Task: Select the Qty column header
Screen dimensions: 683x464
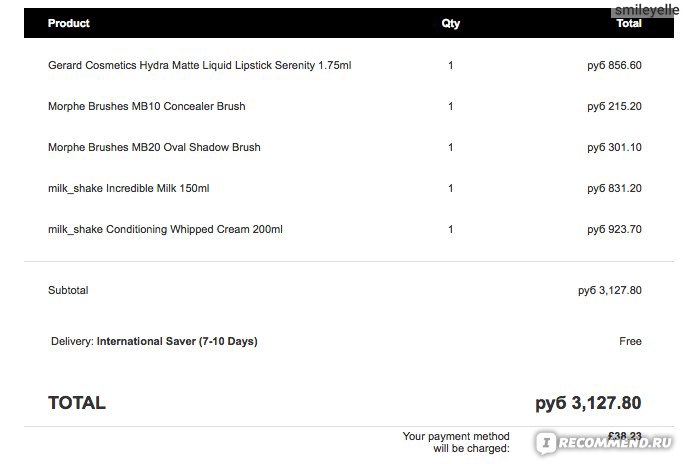Action: click(x=451, y=23)
